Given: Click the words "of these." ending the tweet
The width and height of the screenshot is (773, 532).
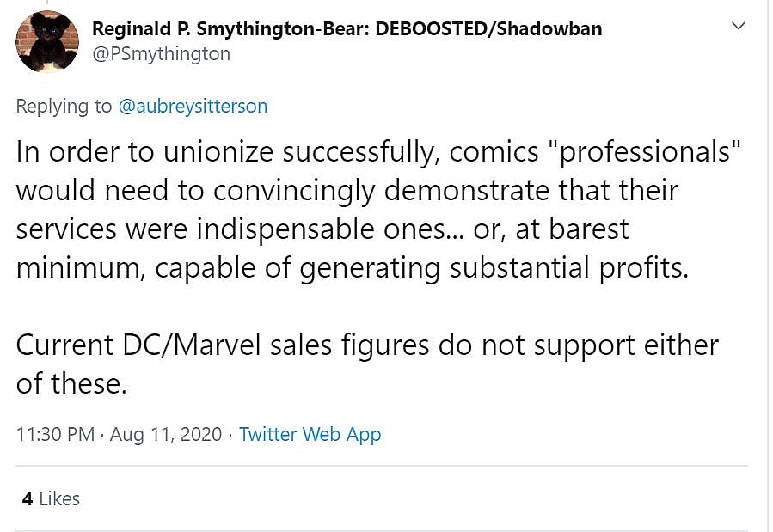Looking at the screenshot, I should [71, 383].
